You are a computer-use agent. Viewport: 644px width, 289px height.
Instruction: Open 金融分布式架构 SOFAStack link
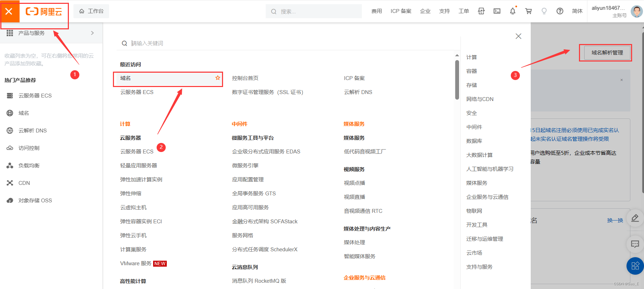pyautogui.click(x=265, y=222)
